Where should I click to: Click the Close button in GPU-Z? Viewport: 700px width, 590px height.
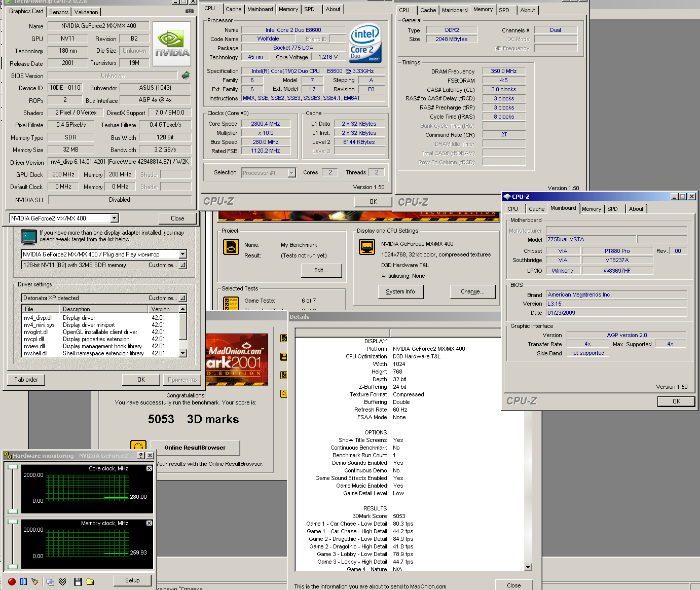(x=177, y=218)
